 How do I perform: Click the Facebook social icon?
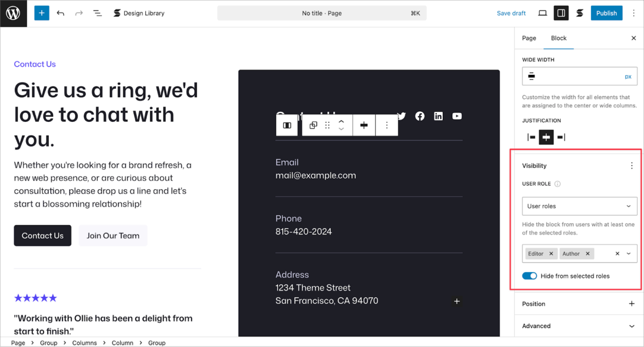[x=420, y=116]
